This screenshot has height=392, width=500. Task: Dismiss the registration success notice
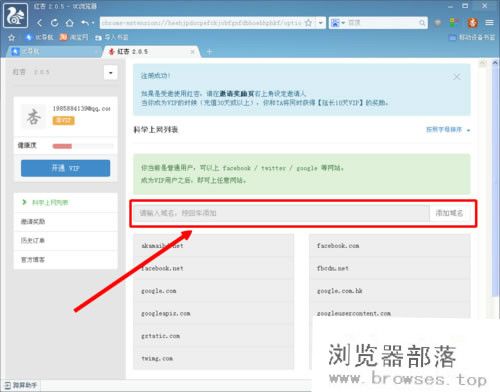(457, 77)
